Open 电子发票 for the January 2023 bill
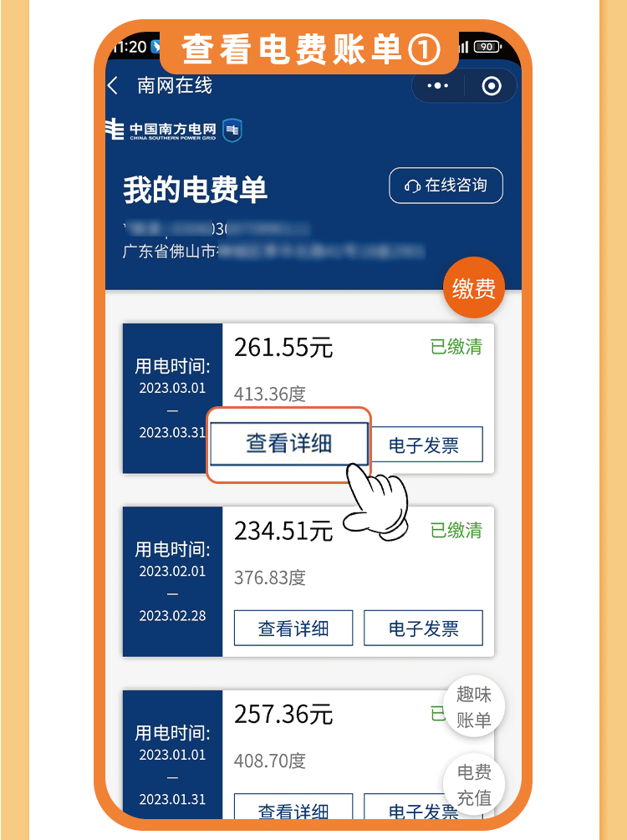The height and width of the screenshot is (840, 627). click(x=423, y=807)
